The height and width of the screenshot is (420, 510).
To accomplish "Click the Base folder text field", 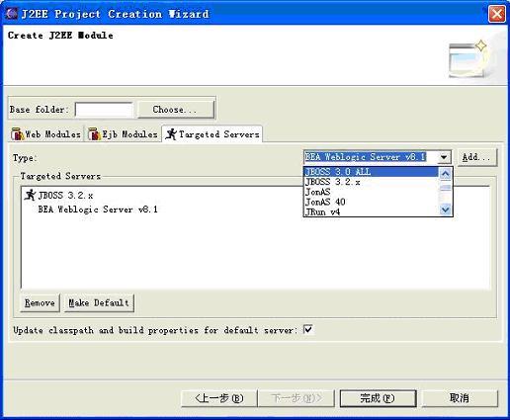I will tap(104, 110).
